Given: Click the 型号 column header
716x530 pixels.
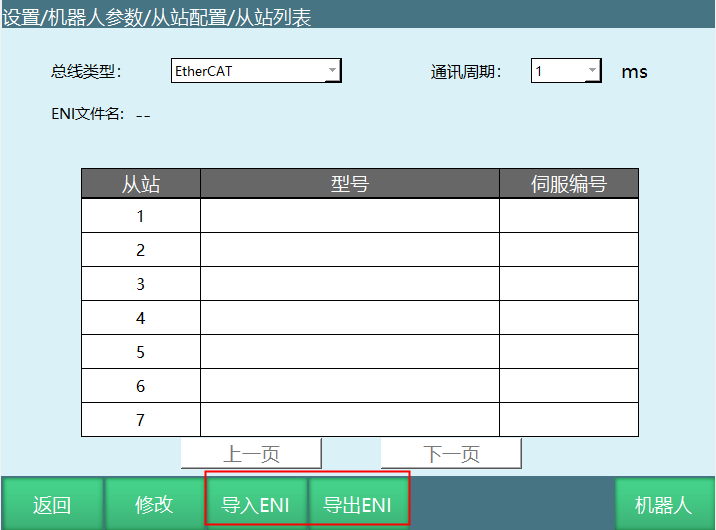Looking at the screenshot, I should 350,184.
